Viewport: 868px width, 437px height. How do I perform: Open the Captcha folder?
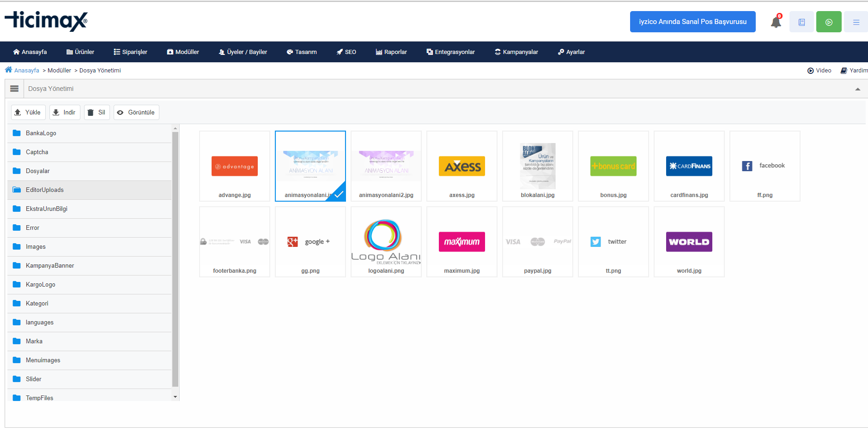[x=90, y=152]
